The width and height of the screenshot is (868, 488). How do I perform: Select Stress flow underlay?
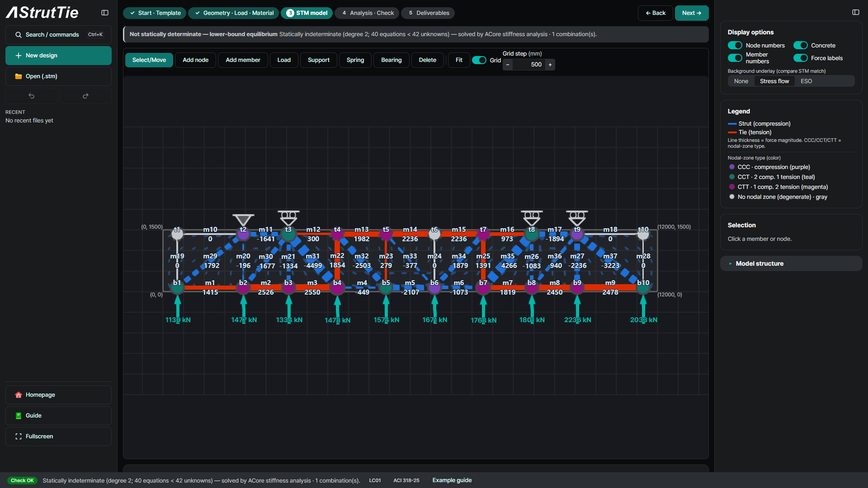pos(774,81)
